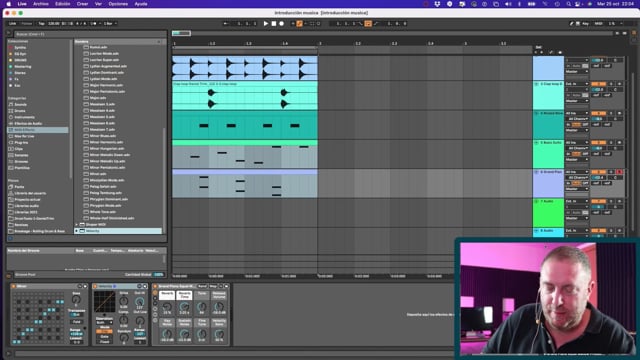Open the Ayuda menu
Viewport: 640px width, 360px height.
141,4
